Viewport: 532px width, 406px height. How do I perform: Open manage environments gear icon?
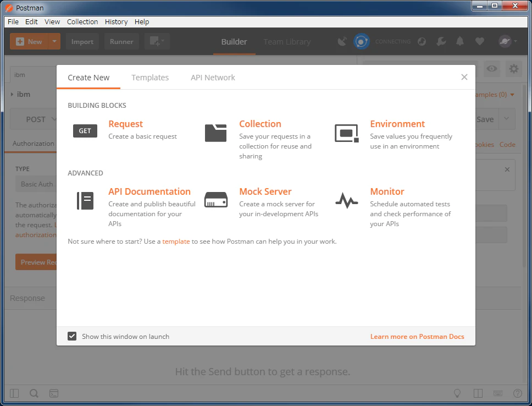click(x=514, y=69)
